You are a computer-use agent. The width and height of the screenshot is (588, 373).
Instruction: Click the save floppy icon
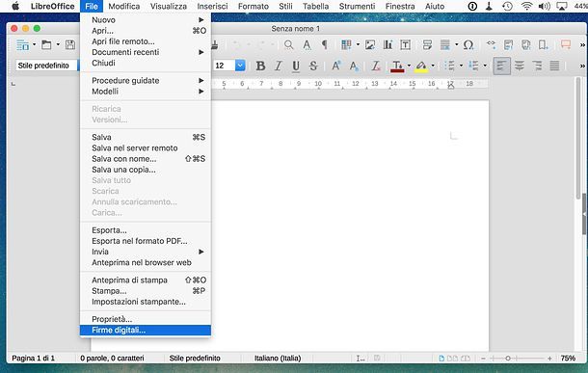click(x=70, y=45)
